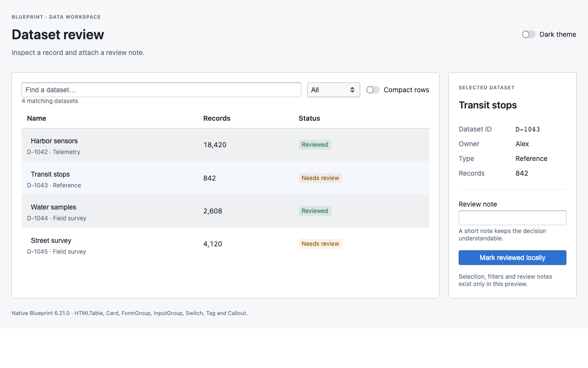588x368 pixels.
Task: Click the D-1042 · Telemetry subtitle
Action: pos(53,152)
